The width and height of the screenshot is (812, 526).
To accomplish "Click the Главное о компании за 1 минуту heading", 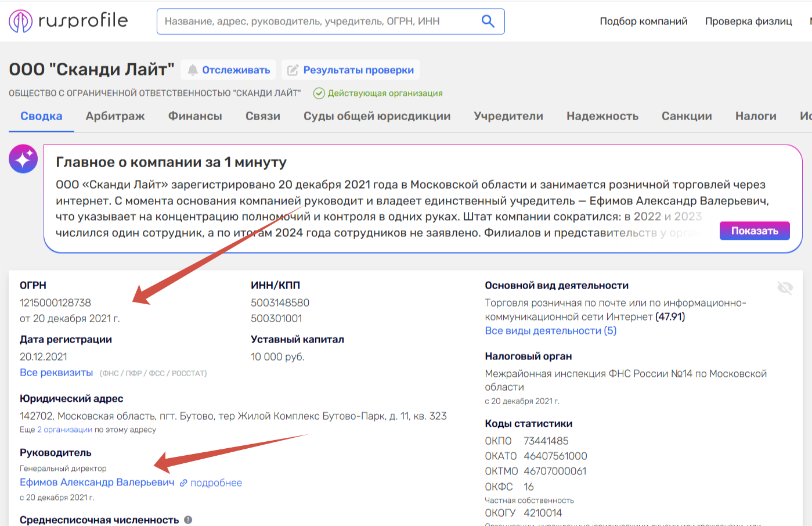I will click(171, 163).
